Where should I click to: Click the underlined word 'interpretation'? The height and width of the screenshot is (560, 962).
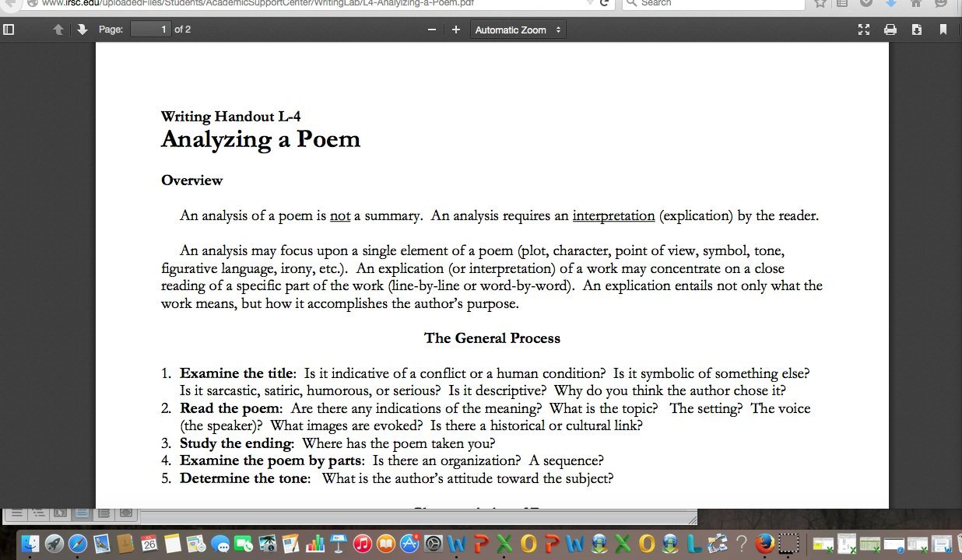tap(614, 215)
